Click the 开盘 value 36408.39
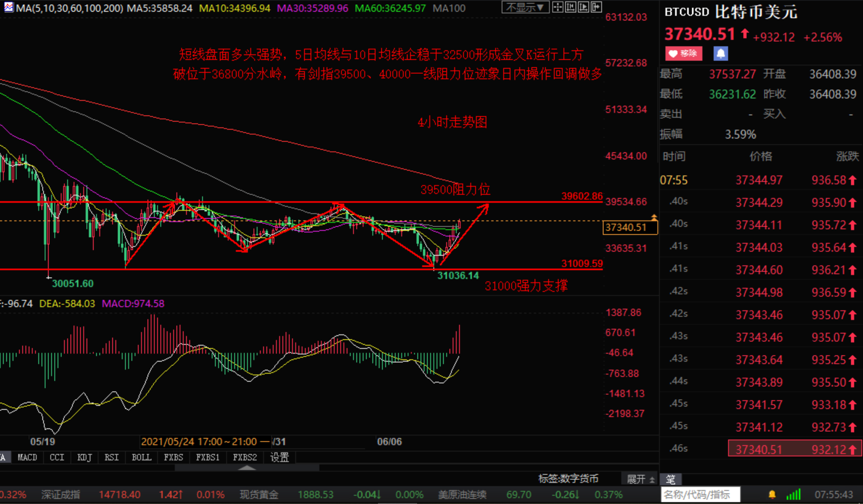This screenshot has width=863, height=504. coord(832,74)
